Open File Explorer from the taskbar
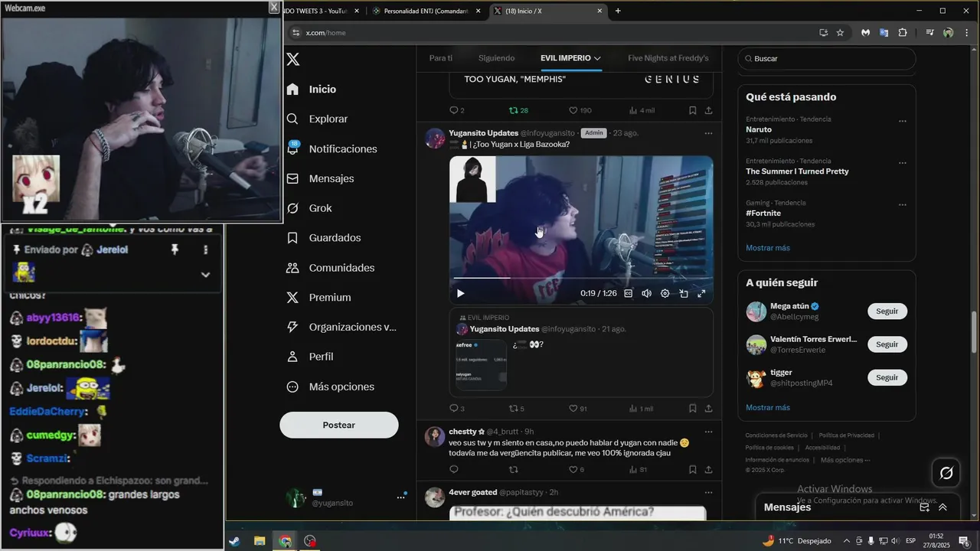Viewport: 980px width, 551px height. 260,541
